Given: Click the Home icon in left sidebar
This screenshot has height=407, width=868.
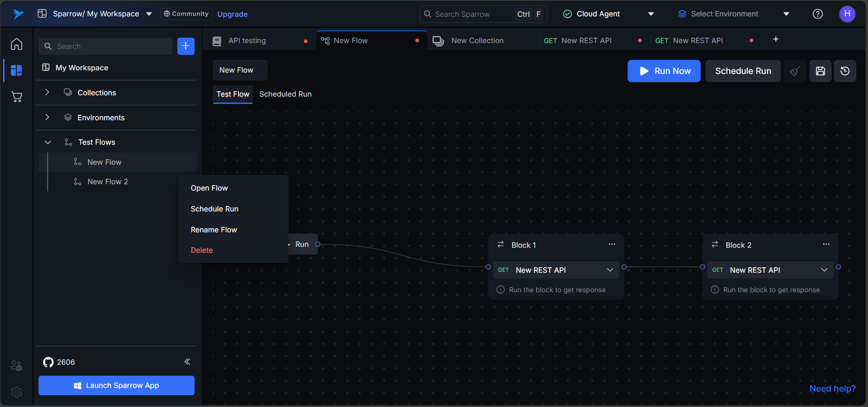Looking at the screenshot, I should pyautogui.click(x=17, y=44).
